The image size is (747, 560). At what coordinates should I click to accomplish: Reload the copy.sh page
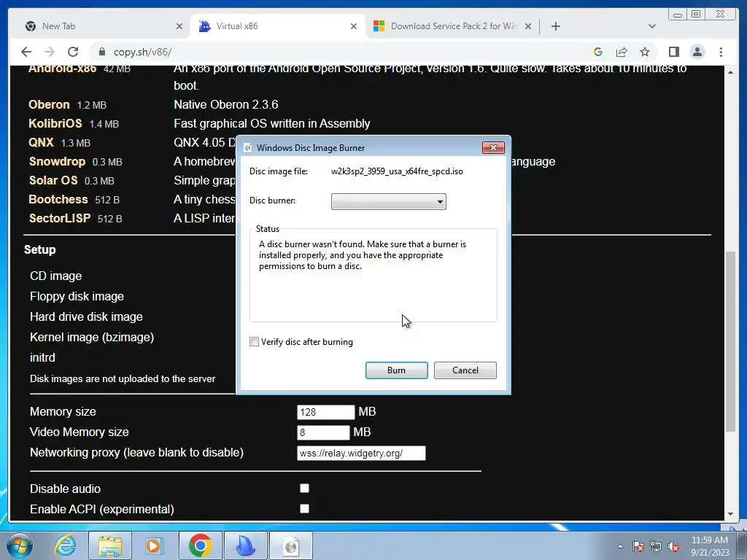pyautogui.click(x=73, y=52)
